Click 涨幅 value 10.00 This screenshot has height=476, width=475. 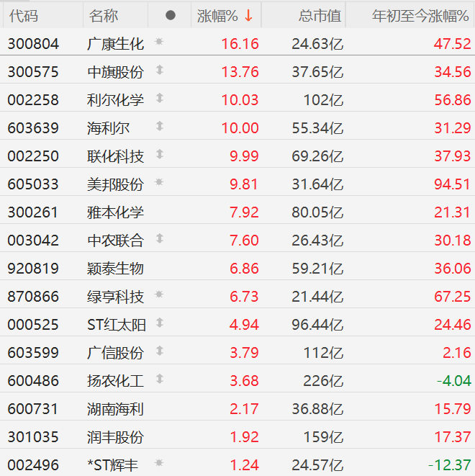[240, 128]
